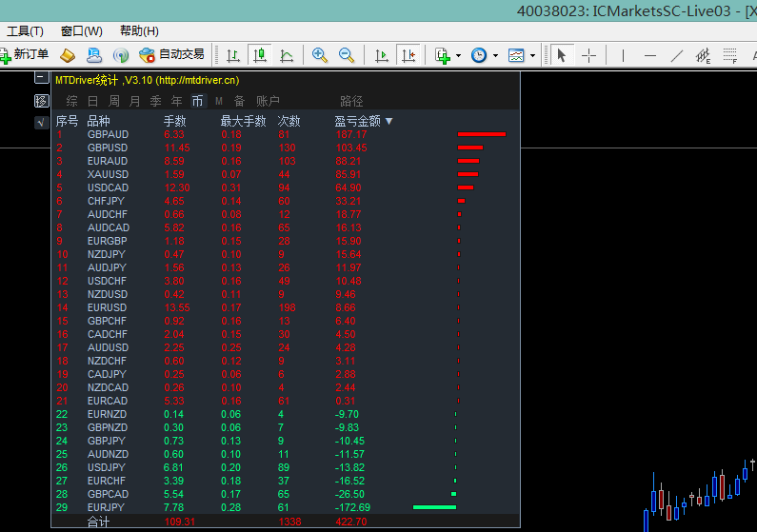Open the 路径 path tab
Screen dimensions: 757x532
point(351,101)
